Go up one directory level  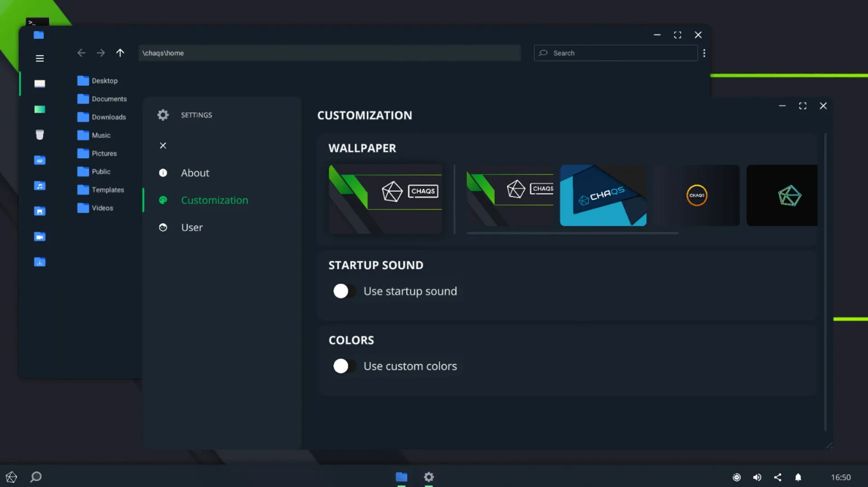click(x=120, y=53)
